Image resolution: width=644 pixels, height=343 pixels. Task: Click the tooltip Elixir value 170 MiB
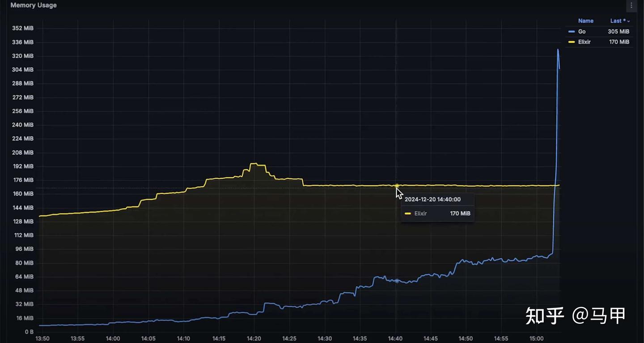click(x=460, y=214)
